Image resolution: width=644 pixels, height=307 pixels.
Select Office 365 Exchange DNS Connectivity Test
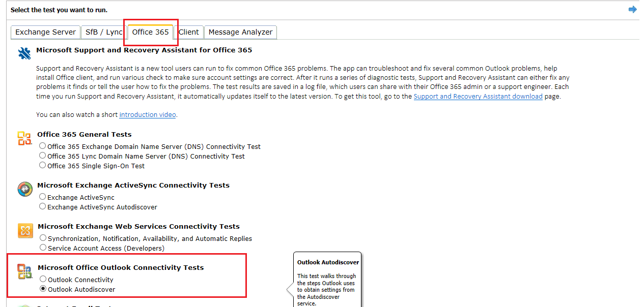tap(43, 146)
